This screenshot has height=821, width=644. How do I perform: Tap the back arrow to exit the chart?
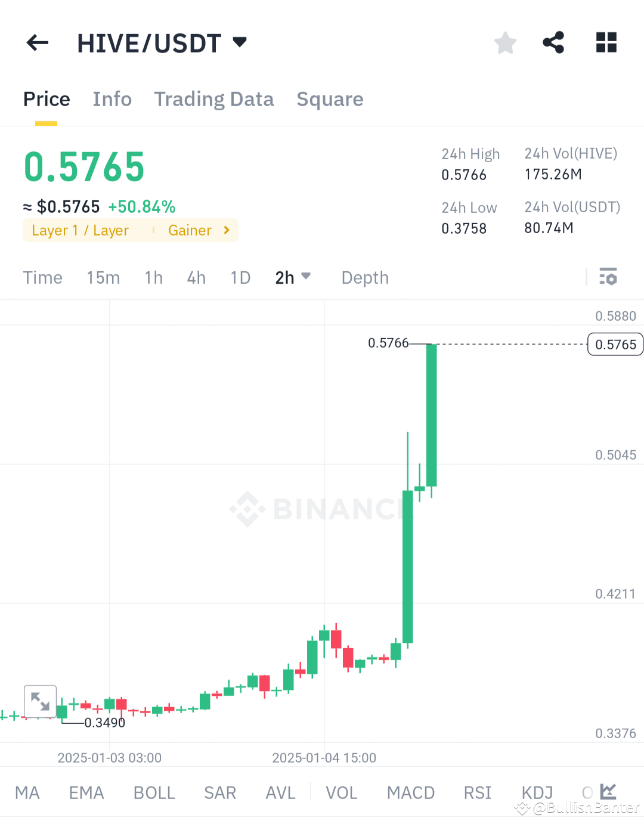pos(37,42)
